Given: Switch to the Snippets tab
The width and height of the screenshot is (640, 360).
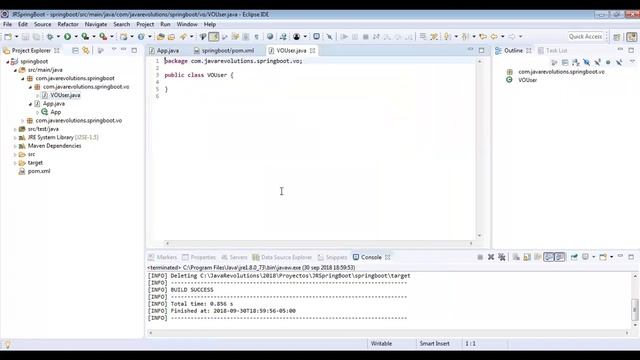Looking at the screenshot, I should coord(332,257).
